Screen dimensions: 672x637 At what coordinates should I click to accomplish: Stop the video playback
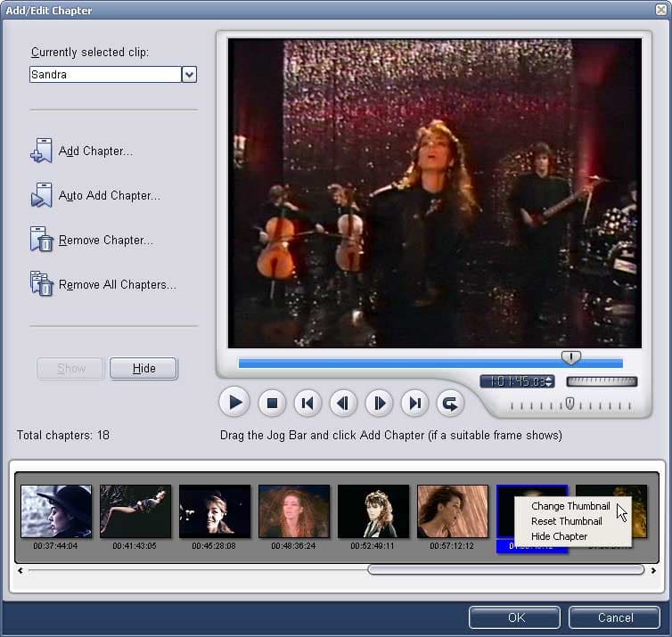(x=272, y=403)
